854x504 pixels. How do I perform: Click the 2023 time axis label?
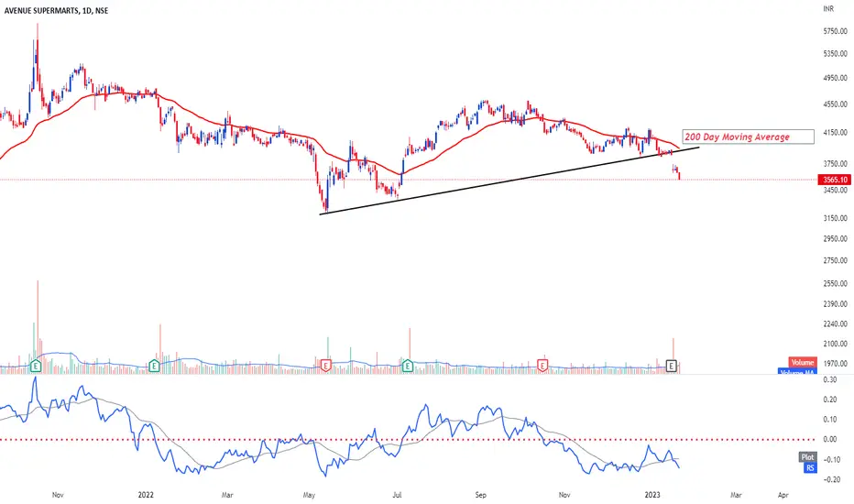pyautogui.click(x=652, y=495)
